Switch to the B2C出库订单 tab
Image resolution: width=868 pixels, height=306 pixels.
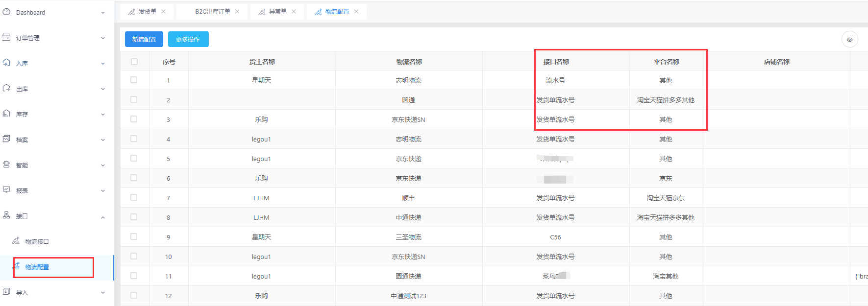(213, 12)
